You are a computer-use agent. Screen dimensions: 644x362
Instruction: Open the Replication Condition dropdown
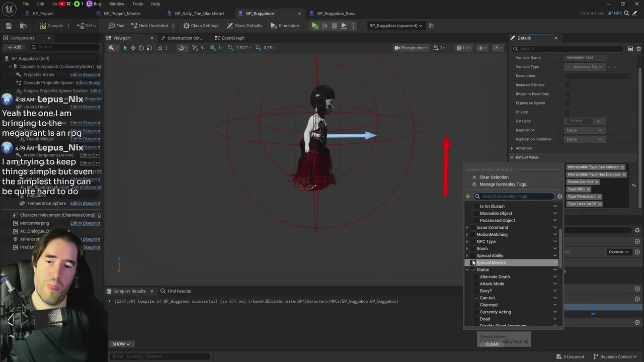(x=584, y=139)
